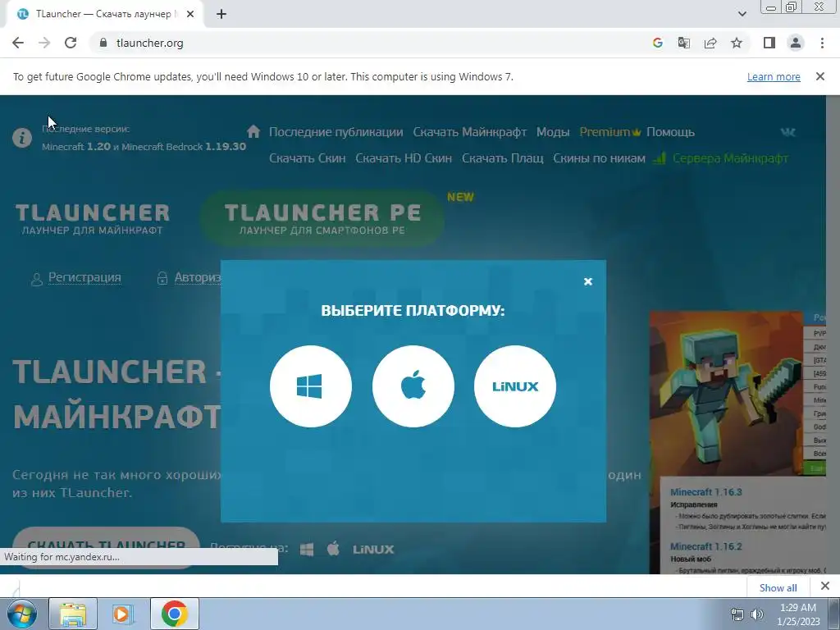
Task: Open Скачать HD Скин link
Action: pyautogui.click(x=404, y=158)
